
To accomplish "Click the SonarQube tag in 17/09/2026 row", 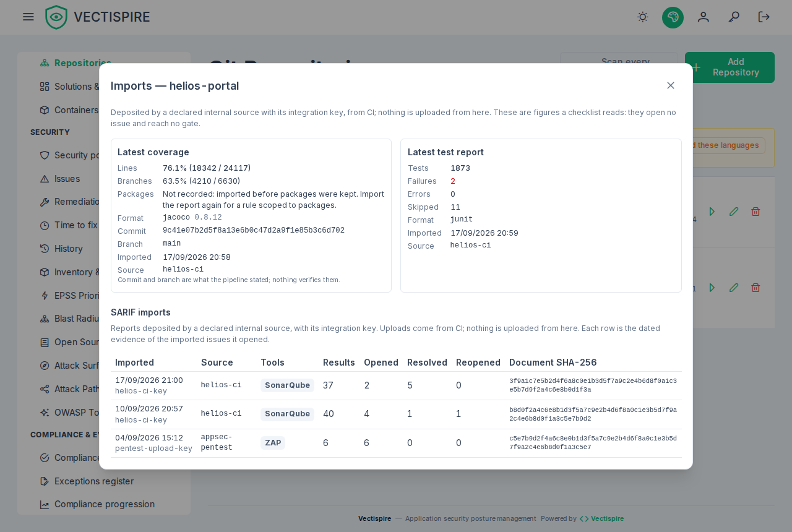I will (x=287, y=385).
